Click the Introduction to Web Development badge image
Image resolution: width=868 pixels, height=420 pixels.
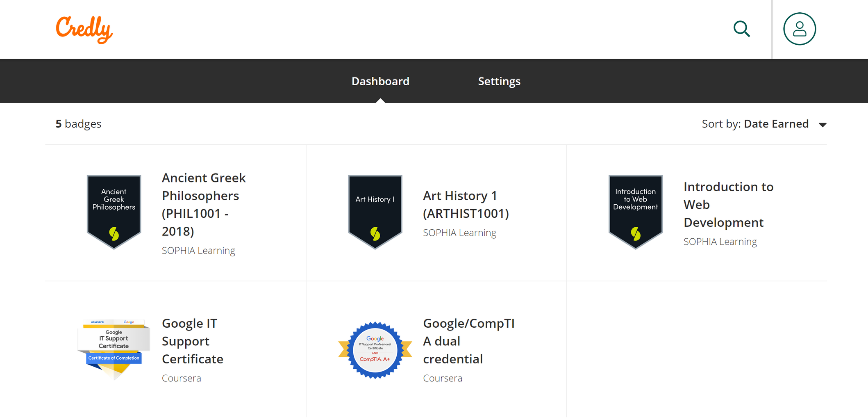coord(635,211)
